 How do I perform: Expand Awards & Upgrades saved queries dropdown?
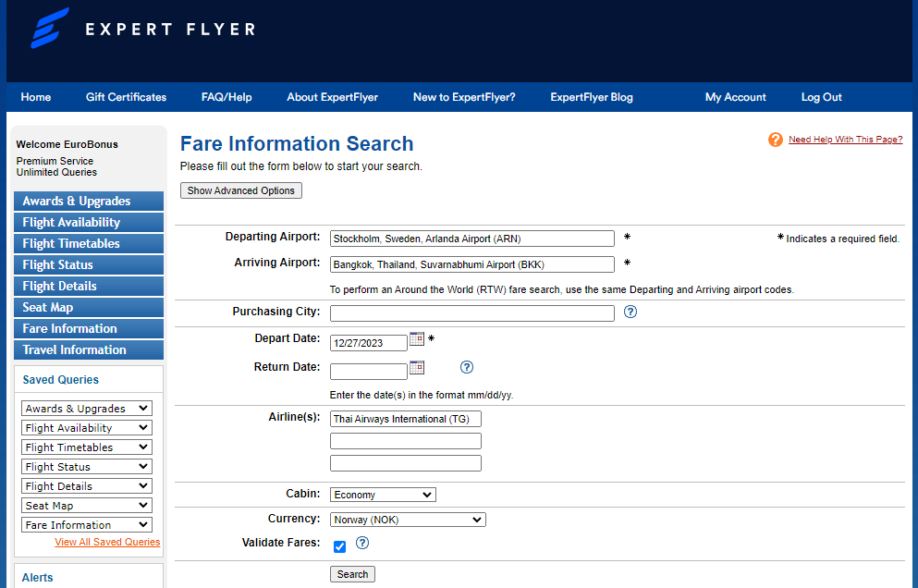point(87,409)
